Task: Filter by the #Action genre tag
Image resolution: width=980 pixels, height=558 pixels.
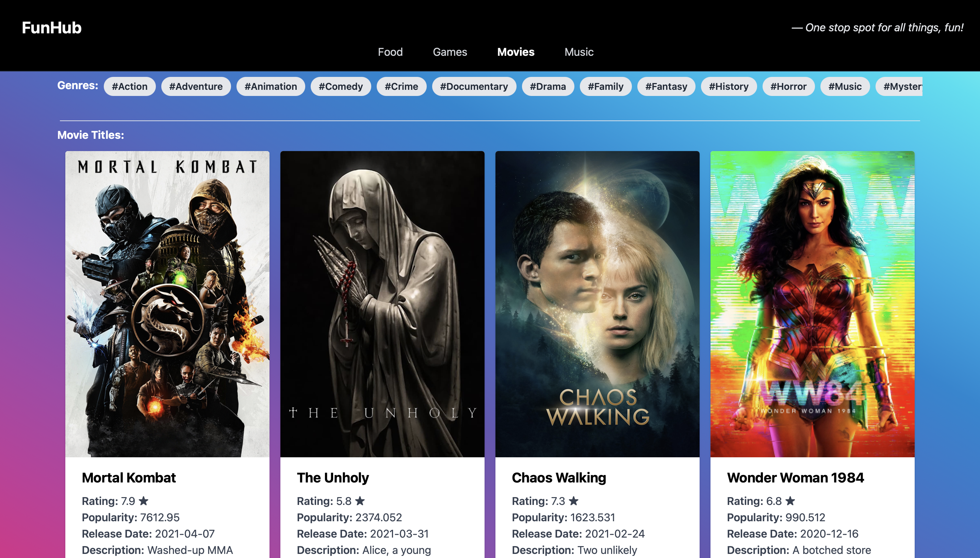Action: click(130, 87)
